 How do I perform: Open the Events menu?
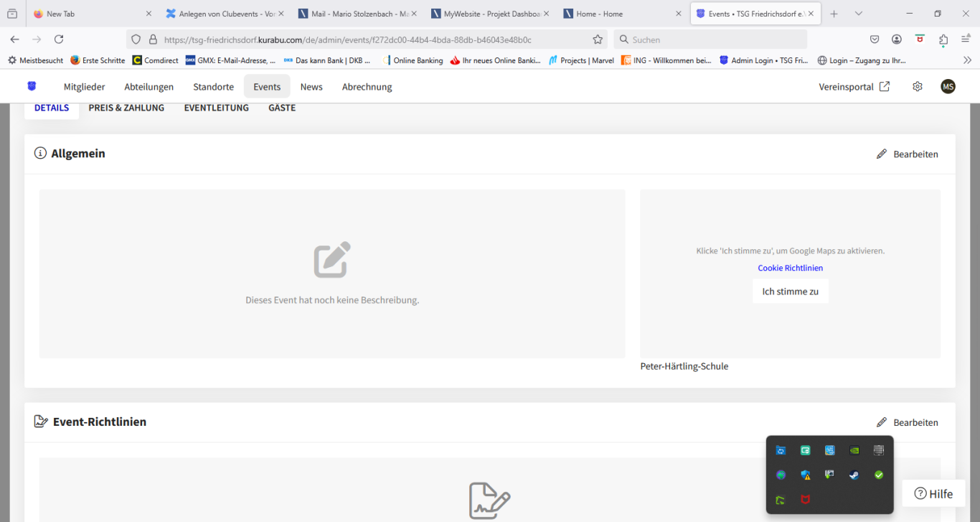pos(267,86)
